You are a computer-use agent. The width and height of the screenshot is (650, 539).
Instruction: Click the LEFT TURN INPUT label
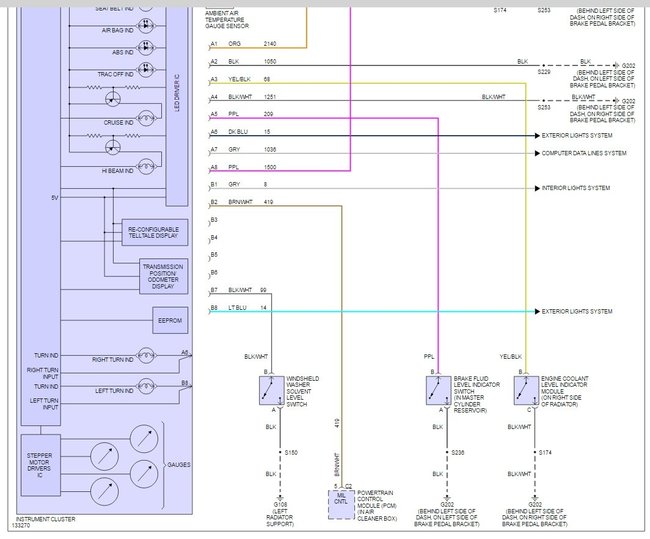(44, 404)
